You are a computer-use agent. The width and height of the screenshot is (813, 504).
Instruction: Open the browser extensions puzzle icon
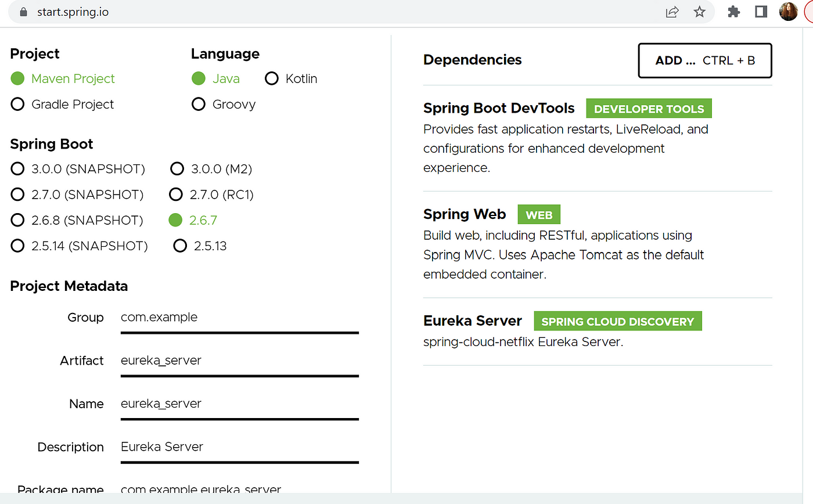coord(734,12)
